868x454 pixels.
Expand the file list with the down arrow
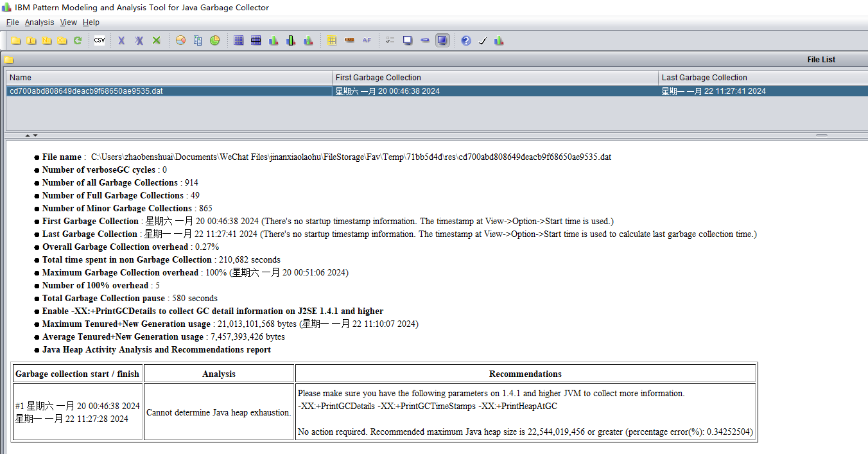(x=35, y=135)
